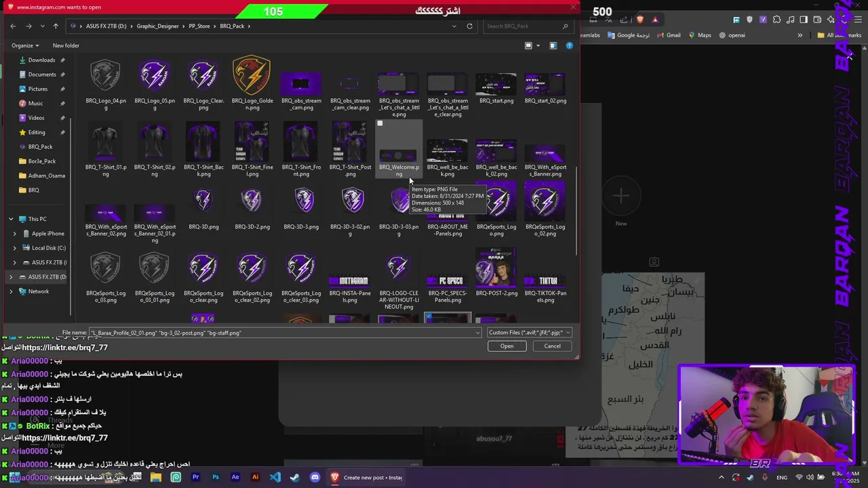Viewport: 868px width, 488px height.
Task: Launch After Effects from the taskbar
Action: [x=235, y=477]
